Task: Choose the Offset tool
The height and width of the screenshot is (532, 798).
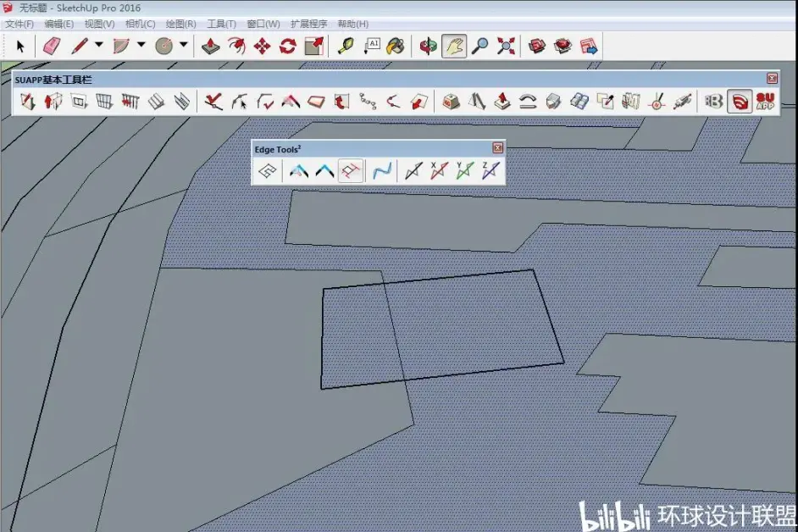Action: (x=236, y=46)
